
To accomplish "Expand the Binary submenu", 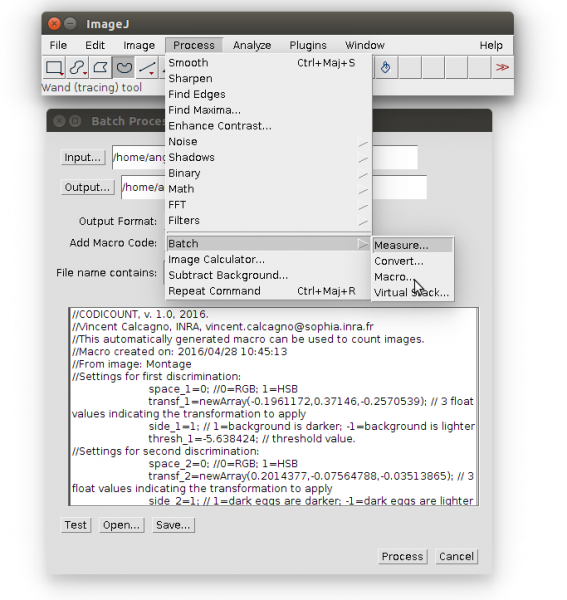I will coord(268,173).
